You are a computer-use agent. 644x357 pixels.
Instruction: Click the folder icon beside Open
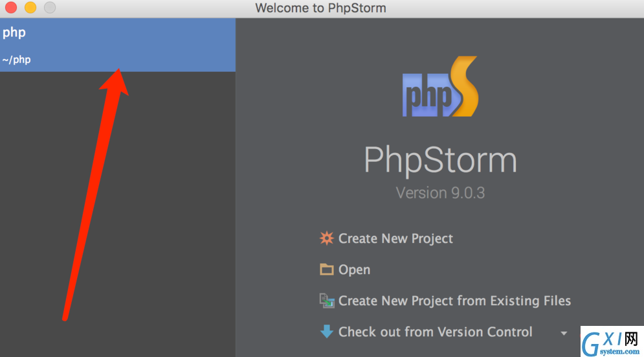326,270
